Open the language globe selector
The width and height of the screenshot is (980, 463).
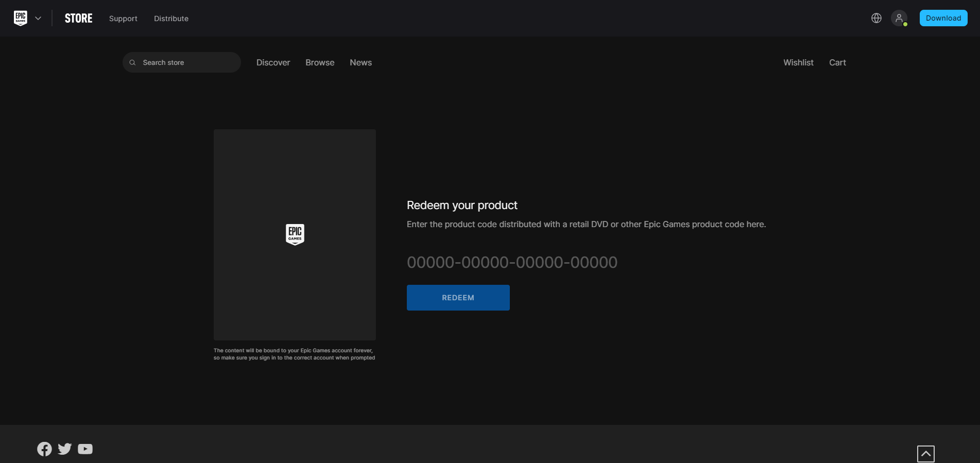[x=876, y=18]
